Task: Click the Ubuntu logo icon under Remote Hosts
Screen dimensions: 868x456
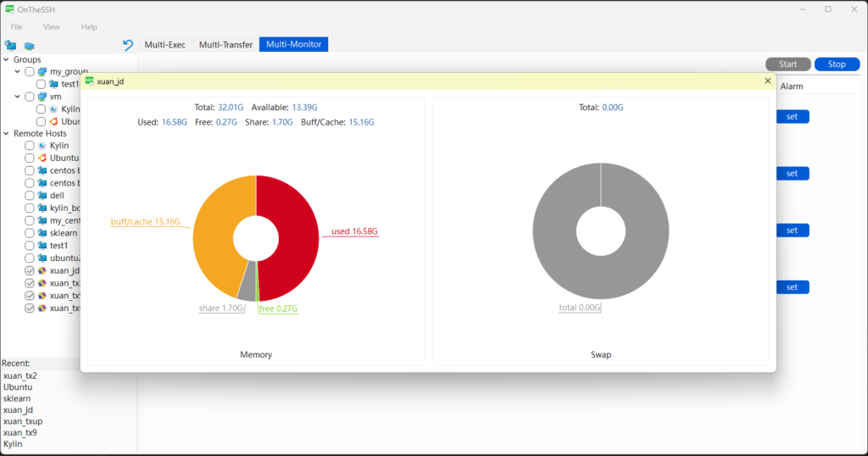Action: tap(42, 158)
